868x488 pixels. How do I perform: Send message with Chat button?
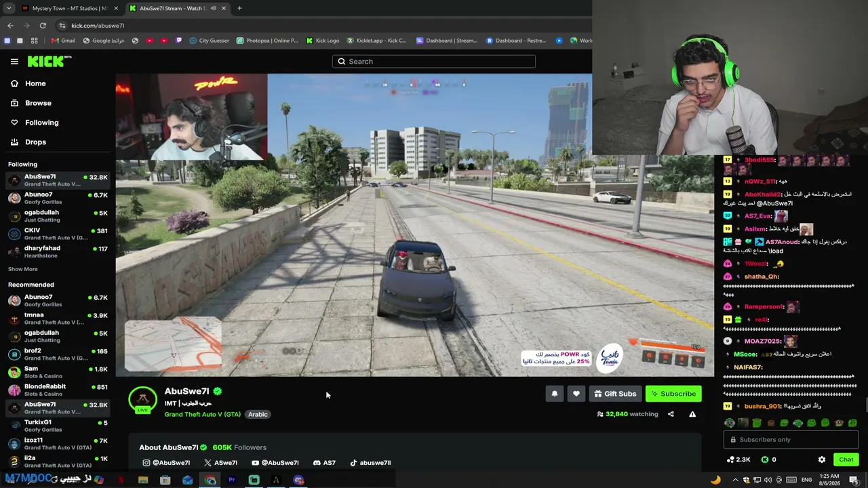coord(846,460)
